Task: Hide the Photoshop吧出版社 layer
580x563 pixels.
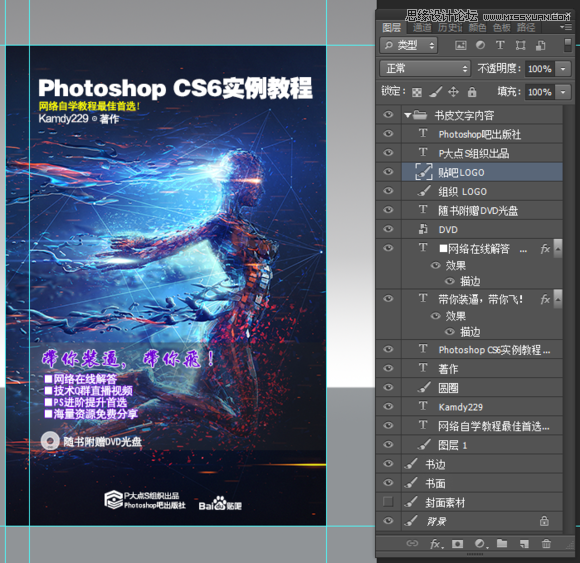Action: coord(388,134)
